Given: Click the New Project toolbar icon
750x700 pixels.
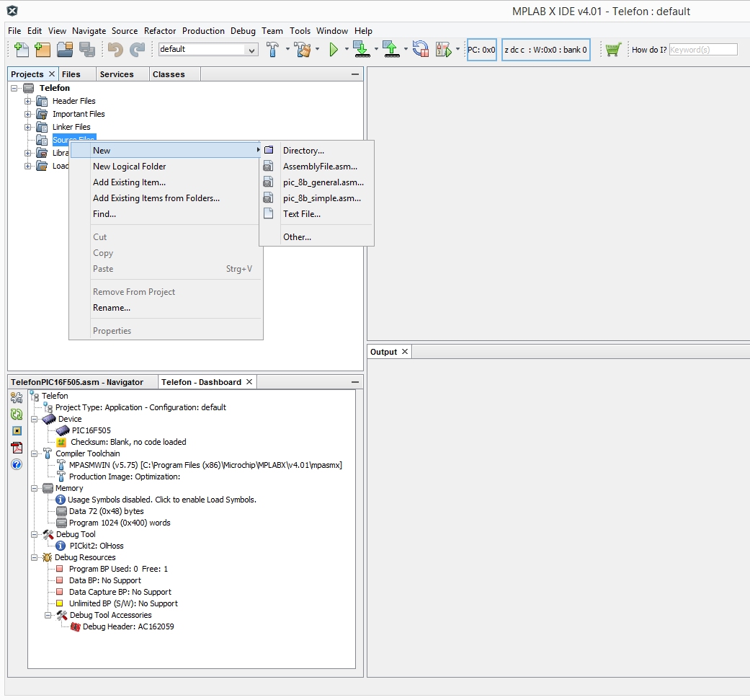Looking at the screenshot, I should [x=43, y=49].
